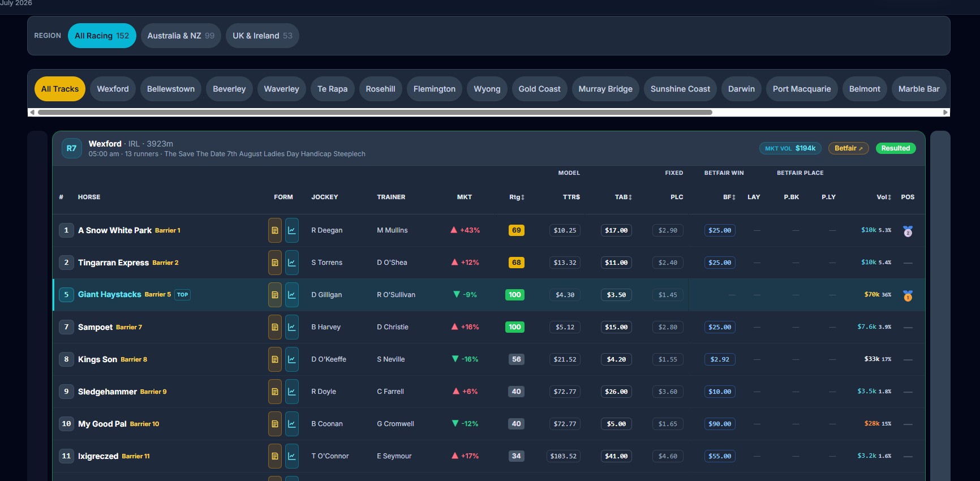Switch to the Waverley track

pyautogui.click(x=281, y=89)
